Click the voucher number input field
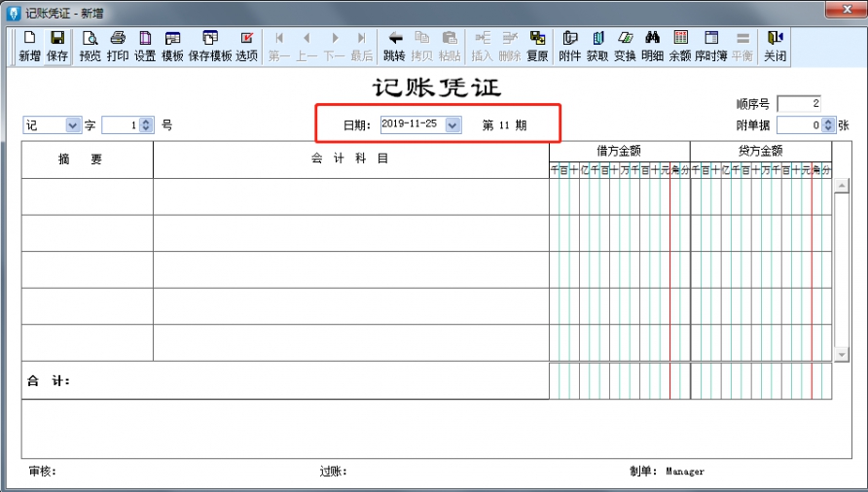This screenshot has height=492, width=868. coord(122,125)
